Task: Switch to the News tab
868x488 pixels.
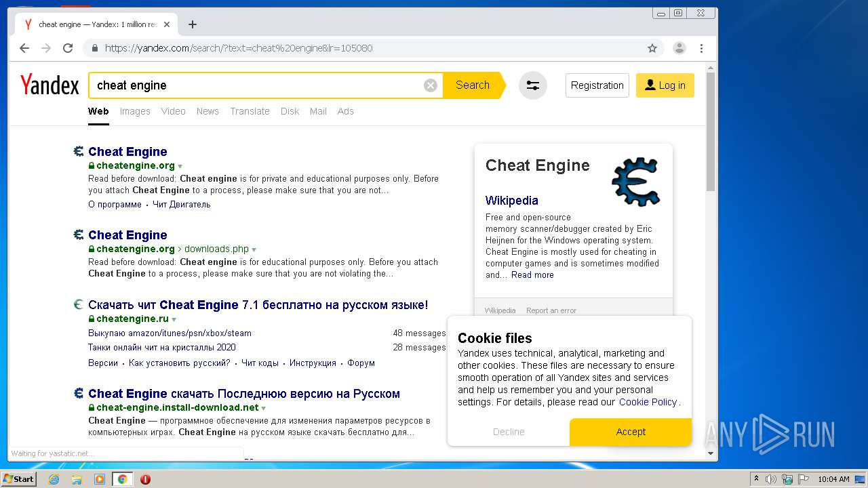Action: (208, 111)
